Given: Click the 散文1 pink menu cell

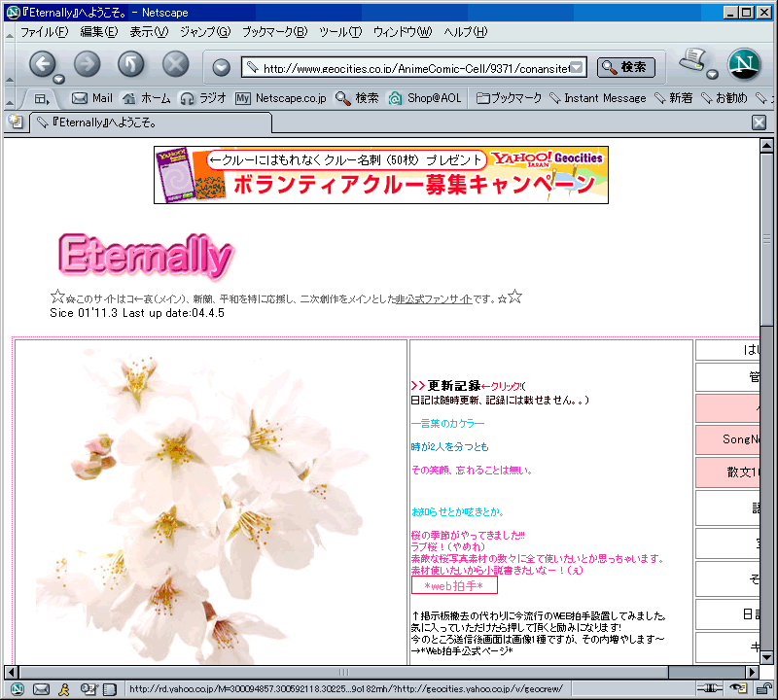Looking at the screenshot, I should point(727,472).
